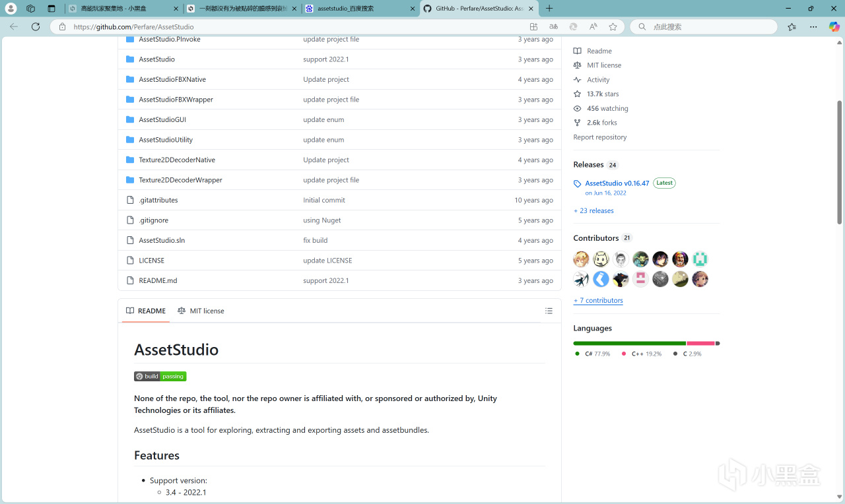Open a new tab with plus button
This screenshot has width=845, height=504.
click(x=549, y=9)
